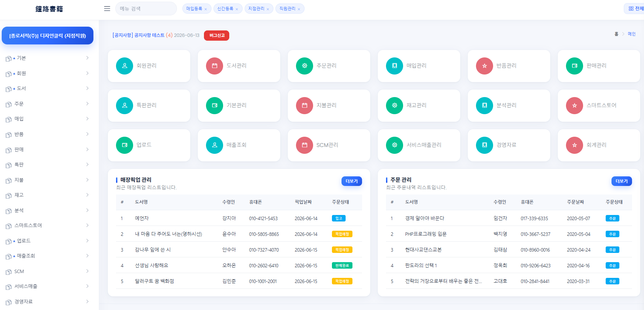This screenshot has height=310, width=644.
Task: Click recipient name 정옥희
Action: [500, 266]
